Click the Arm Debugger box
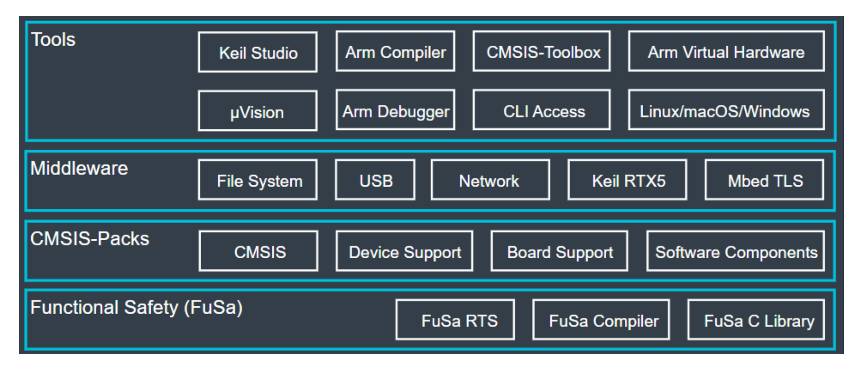Image resolution: width=868 pixels, height=374 pixels. point(395,110)
